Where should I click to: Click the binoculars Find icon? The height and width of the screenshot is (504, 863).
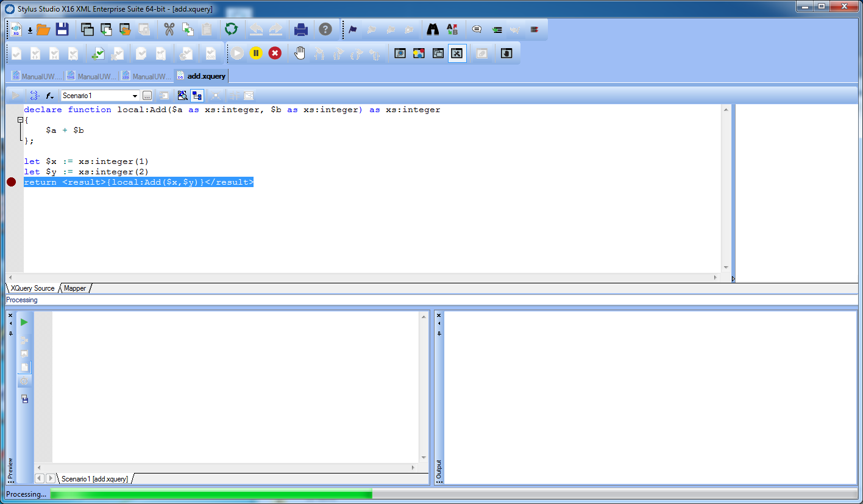pyautogui.click(x=433, y=29)
